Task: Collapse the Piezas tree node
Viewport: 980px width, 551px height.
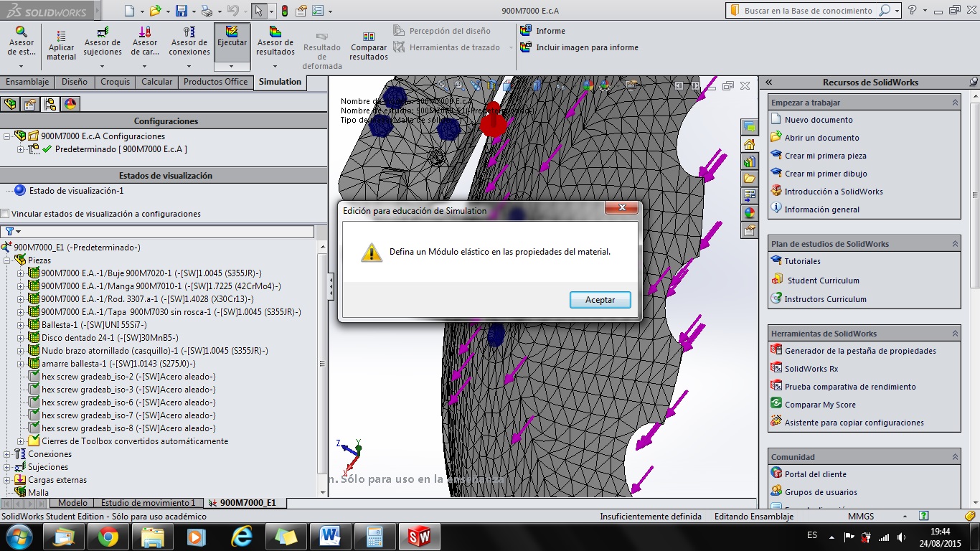Action: (7, 260)
